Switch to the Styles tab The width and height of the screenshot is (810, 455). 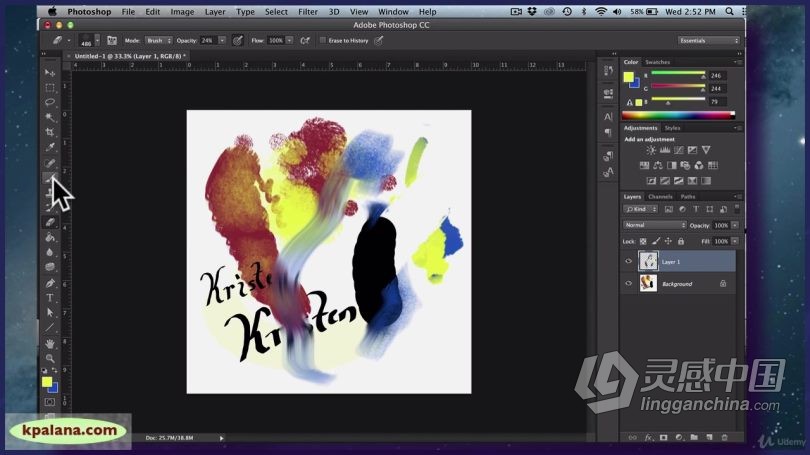672,128
